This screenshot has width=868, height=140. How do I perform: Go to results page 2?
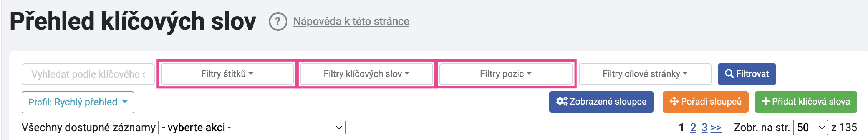(x=693, y=128)
